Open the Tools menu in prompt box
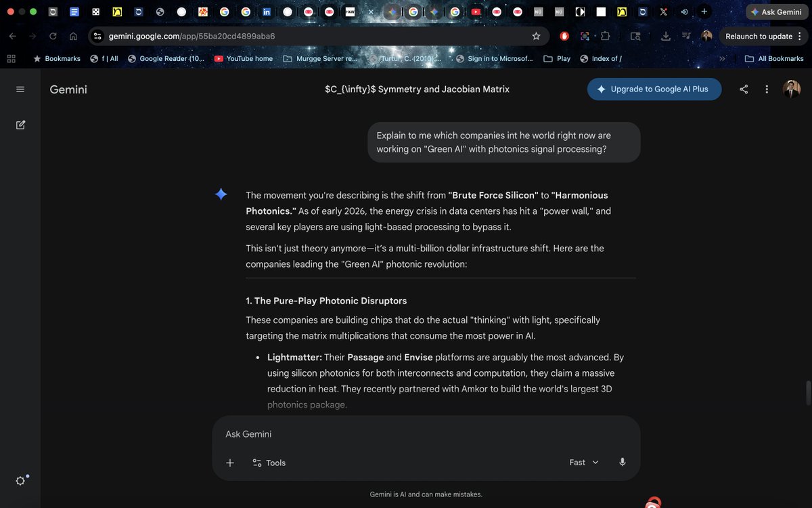Image resolution: width=812 pixels, height=508 pixels. point(269,463)
